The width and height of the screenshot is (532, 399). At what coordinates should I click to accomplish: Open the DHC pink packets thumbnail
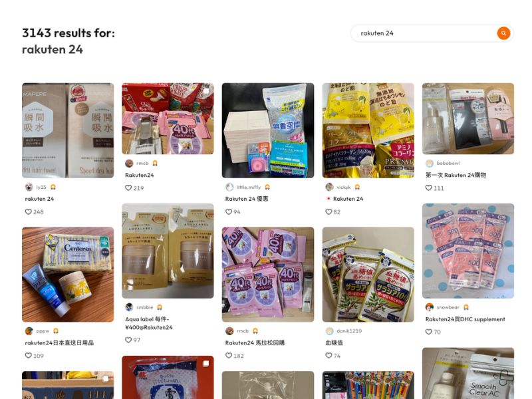(x=468, y=251)
